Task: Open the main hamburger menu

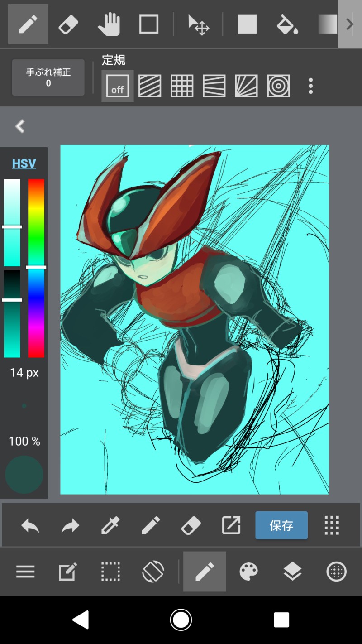Action: [x=25, y=572]
